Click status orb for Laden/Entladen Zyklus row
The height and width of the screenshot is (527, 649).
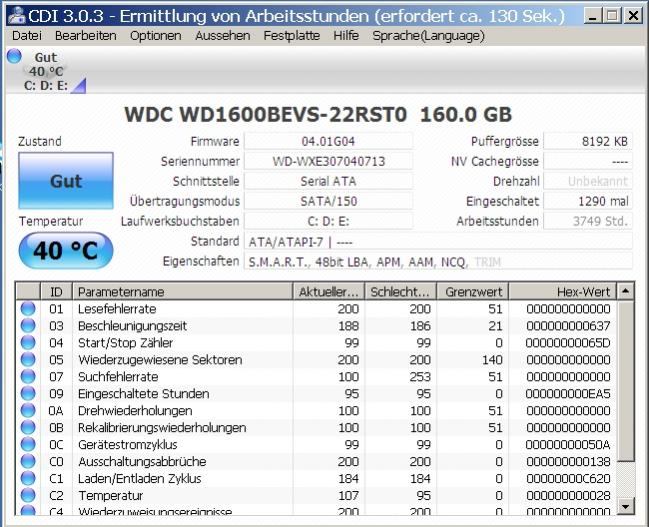tap(28, 479)
